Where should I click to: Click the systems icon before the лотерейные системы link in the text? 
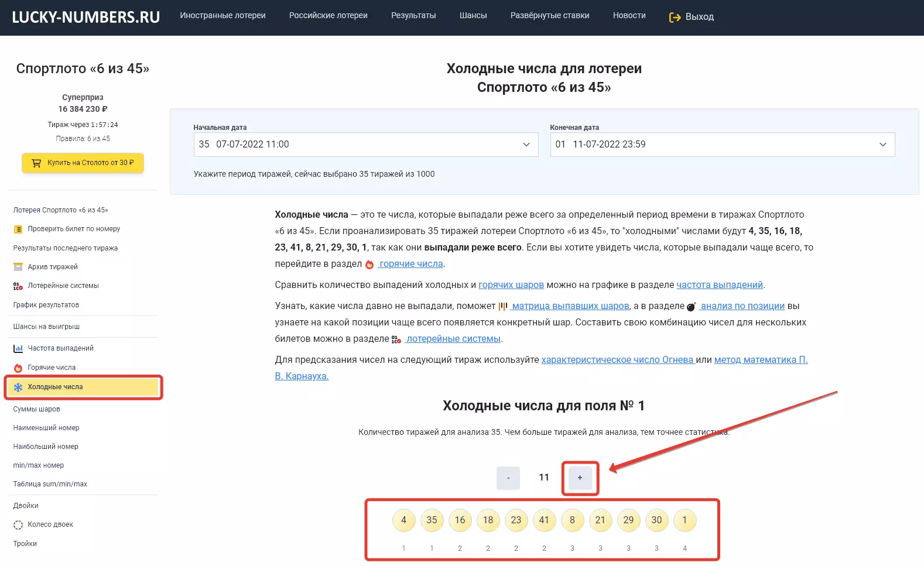(x=396, y=339)
